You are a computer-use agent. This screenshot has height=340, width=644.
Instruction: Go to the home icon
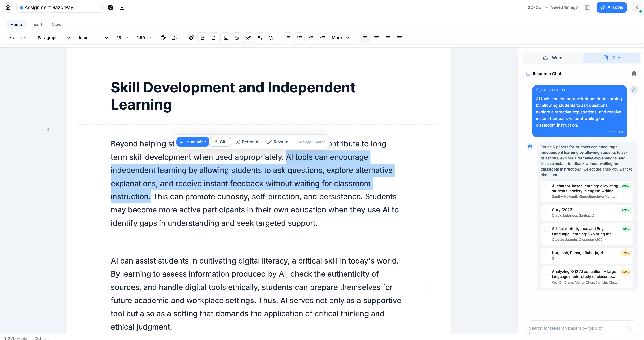pyautogui.click(x=8, y=7)
